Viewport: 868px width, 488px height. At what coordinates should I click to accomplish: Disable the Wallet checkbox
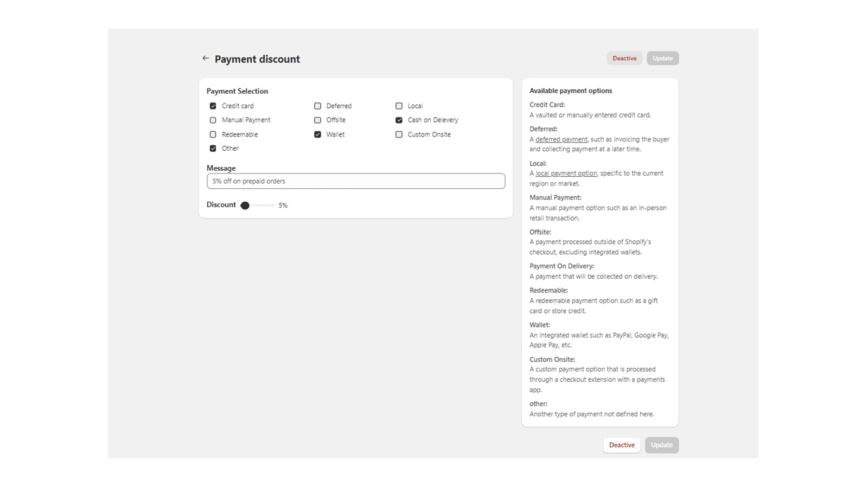point(317,134)
